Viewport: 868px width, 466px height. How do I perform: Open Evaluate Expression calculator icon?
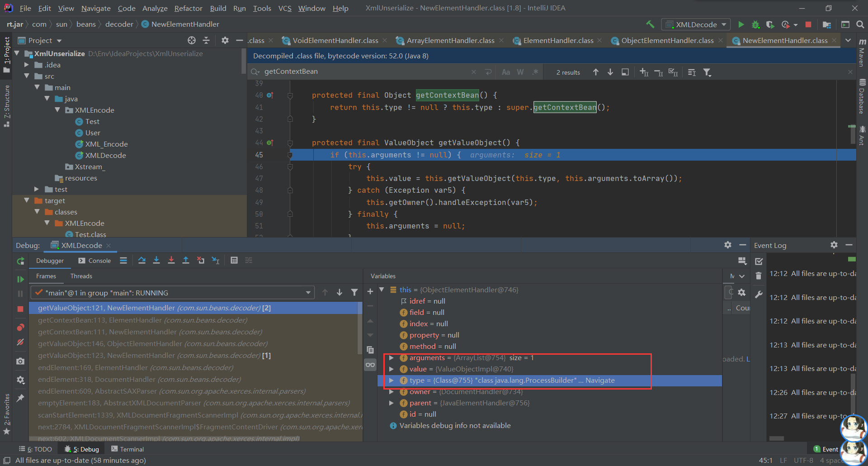[234, 261]
